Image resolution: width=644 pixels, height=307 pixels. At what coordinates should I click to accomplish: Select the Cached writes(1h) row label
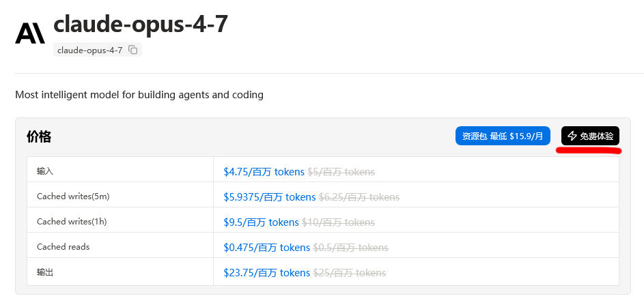click(x=72, y=222)
